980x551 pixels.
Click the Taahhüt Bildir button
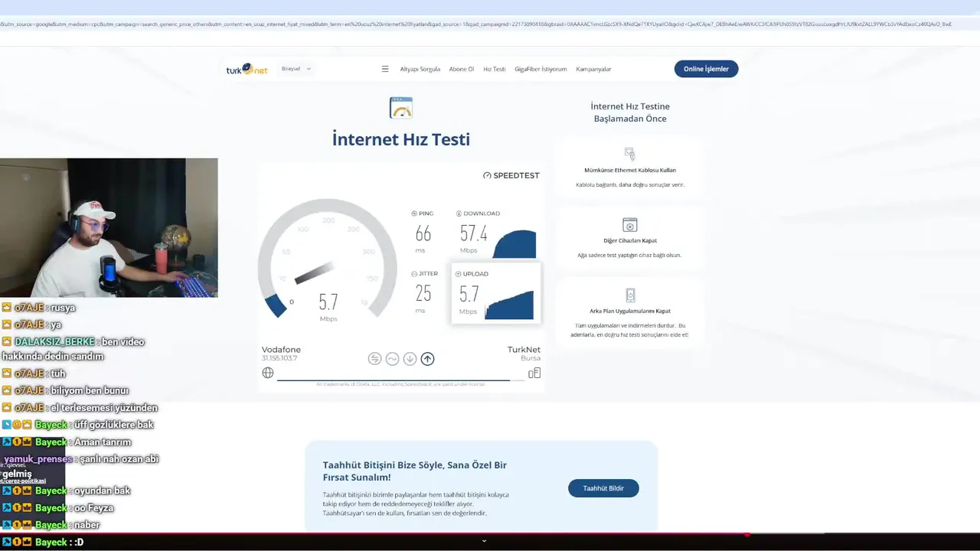tap(603, 488)
